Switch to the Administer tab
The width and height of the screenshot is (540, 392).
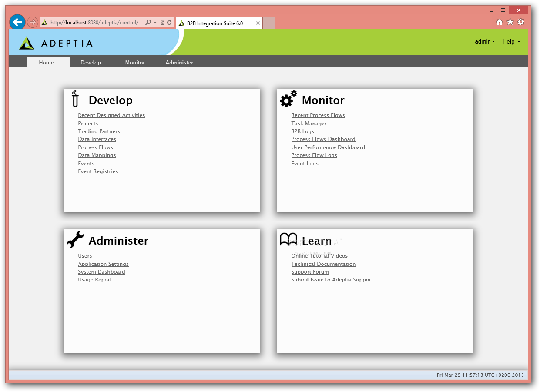click(x=179, y=63)
